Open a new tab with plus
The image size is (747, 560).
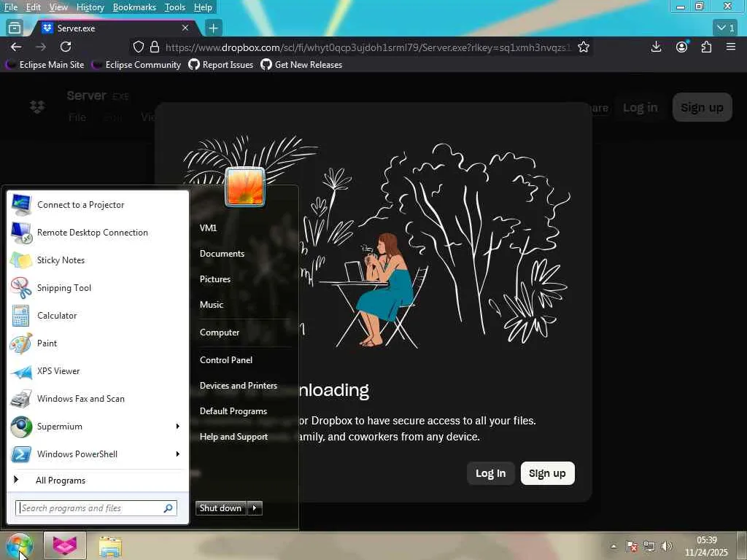tap(214, 28)
